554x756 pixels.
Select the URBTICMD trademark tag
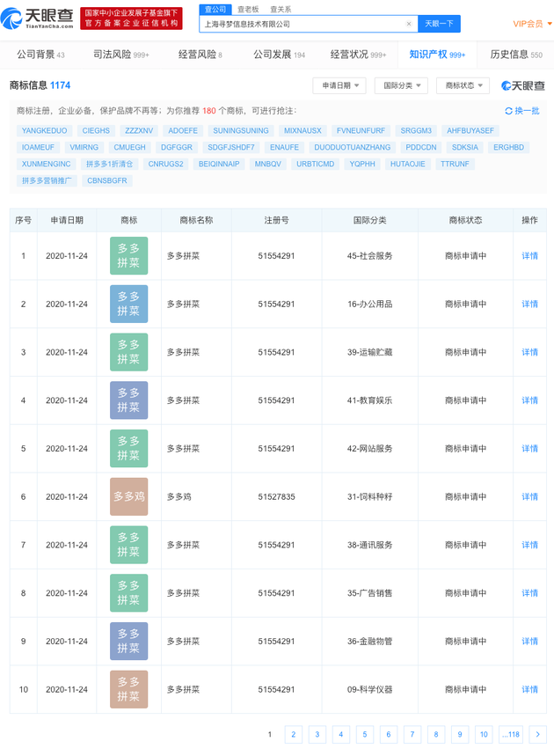315,164
